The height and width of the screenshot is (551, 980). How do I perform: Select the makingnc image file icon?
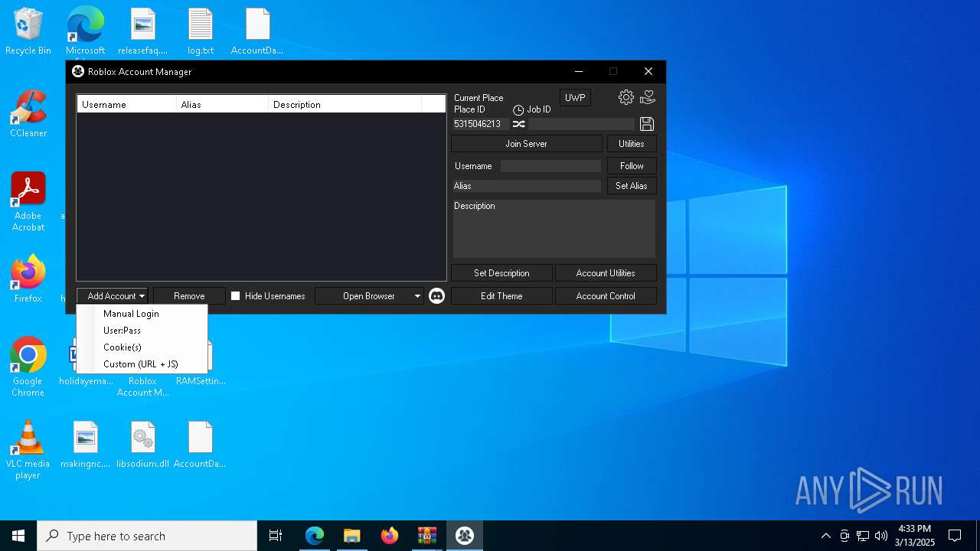[x=86, y=445]
